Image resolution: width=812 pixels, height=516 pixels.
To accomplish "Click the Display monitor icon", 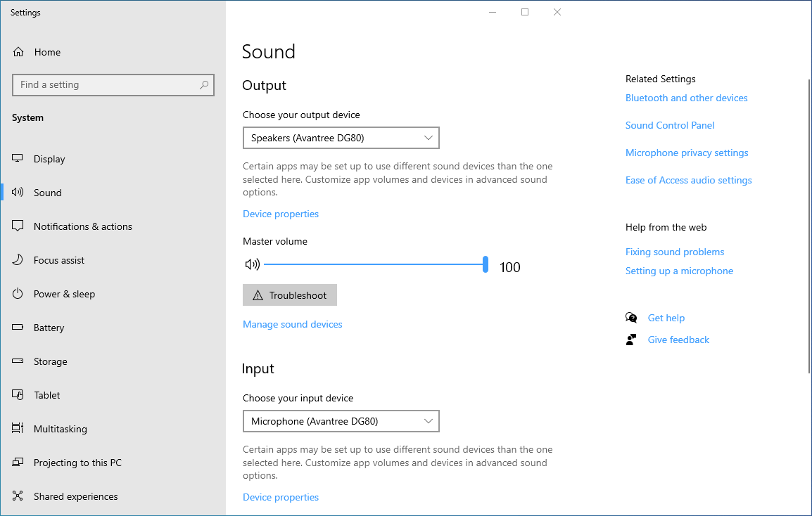I will [x=18, y=159].
